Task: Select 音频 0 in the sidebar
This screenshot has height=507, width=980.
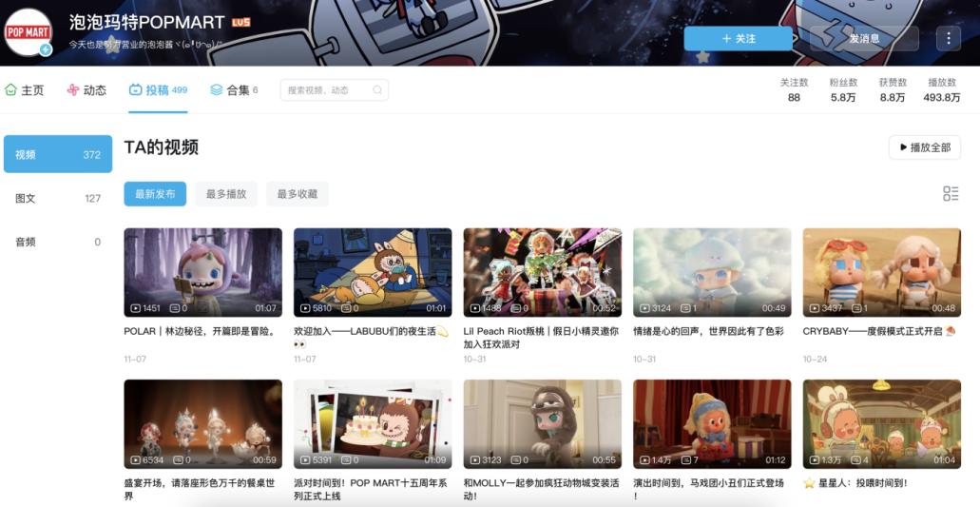Action: click(58, 242)
